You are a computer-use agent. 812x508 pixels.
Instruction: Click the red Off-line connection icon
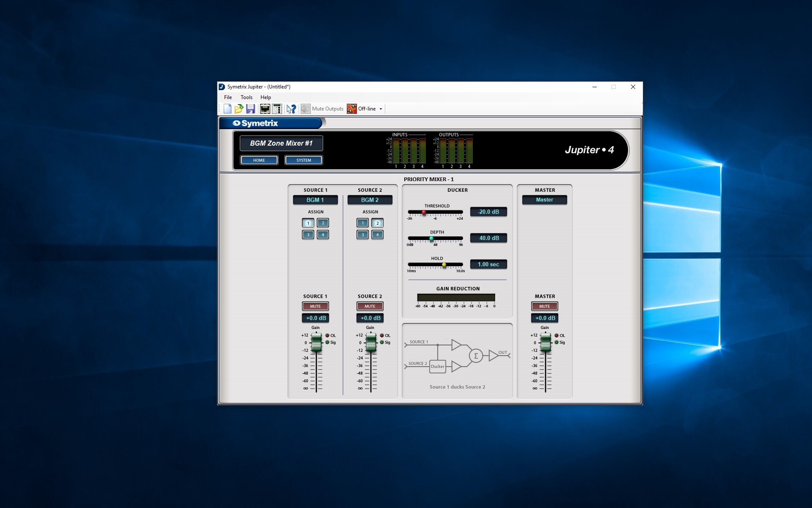click(351, 109)
